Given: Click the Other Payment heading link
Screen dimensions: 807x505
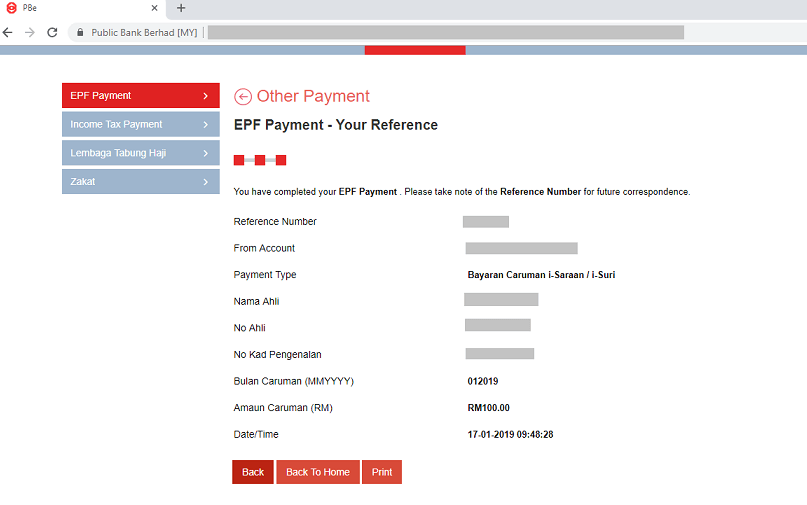Looking at the screenshot, I should tap(313, 96).
